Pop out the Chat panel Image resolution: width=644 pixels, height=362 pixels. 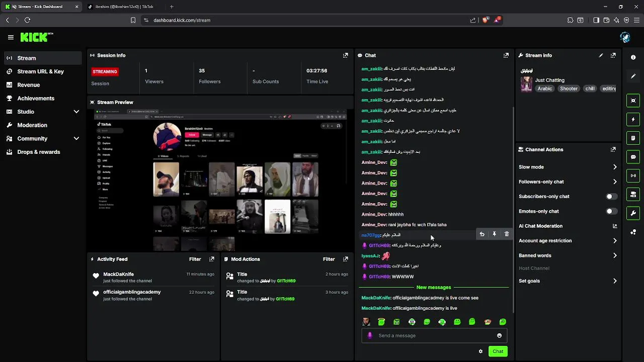click(x=506, y=55)
